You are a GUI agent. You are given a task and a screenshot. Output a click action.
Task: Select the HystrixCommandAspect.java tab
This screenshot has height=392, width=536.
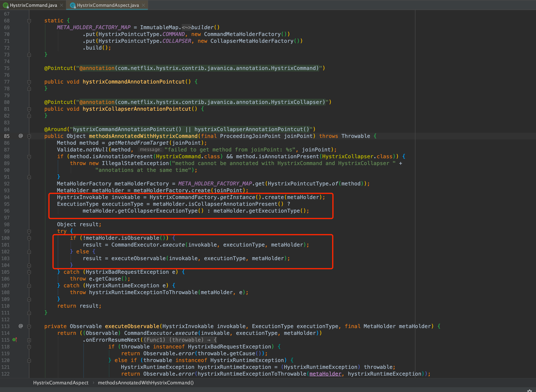pos(108,5)
